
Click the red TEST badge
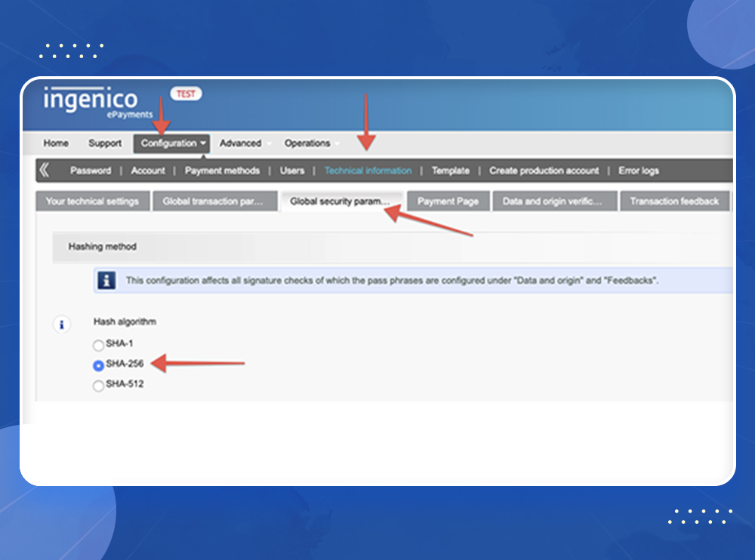(x=186, y=94)
